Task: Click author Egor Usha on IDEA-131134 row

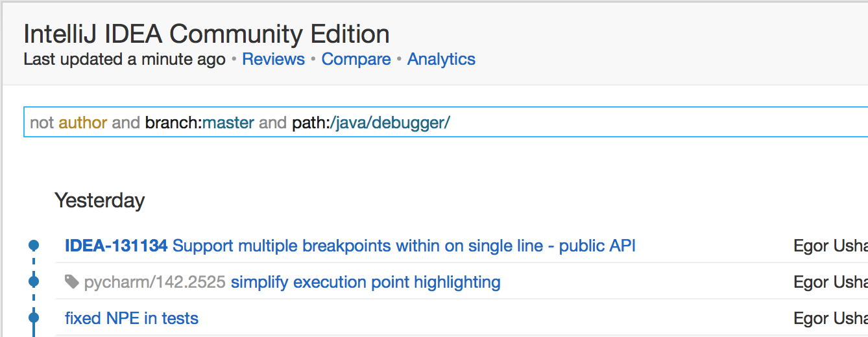Action: [830, 246]
